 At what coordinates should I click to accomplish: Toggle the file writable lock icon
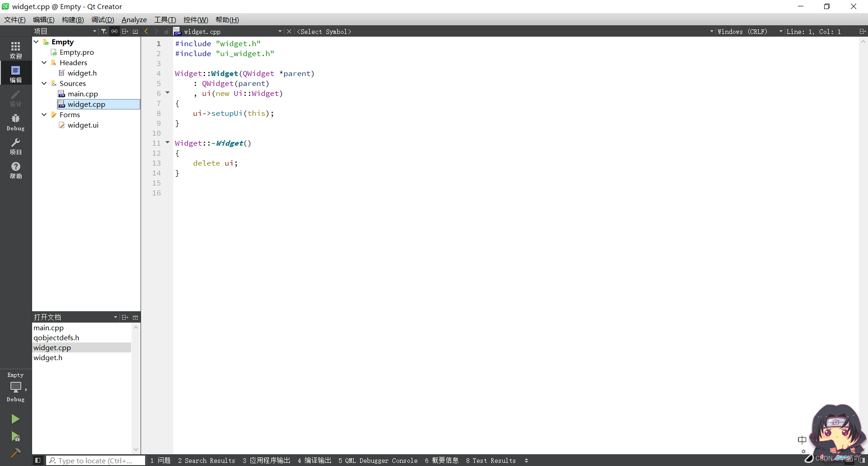click(167, 31)
